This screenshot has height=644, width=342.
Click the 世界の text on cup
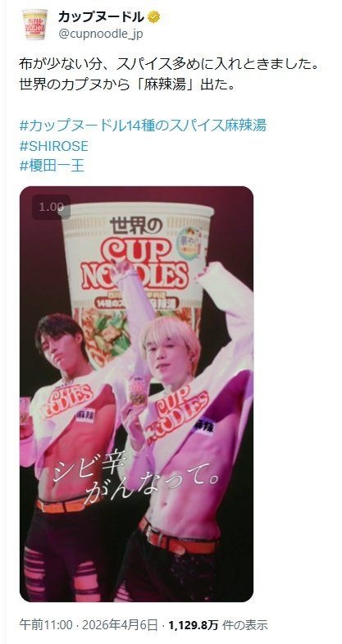coord(136,225)
